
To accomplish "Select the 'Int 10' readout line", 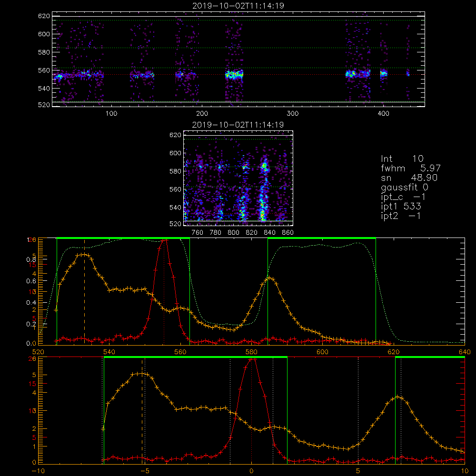I will [x=402, y=159].
